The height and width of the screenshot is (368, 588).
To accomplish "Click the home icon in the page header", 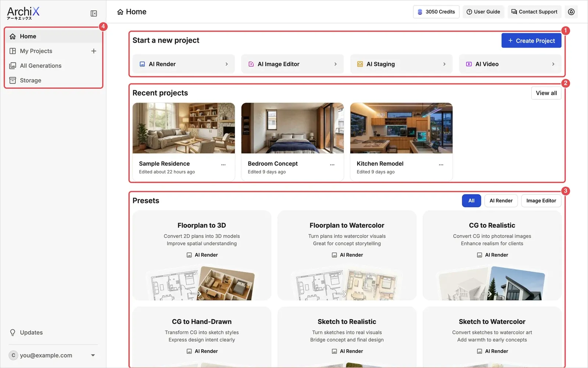I will tap(120, 12).
